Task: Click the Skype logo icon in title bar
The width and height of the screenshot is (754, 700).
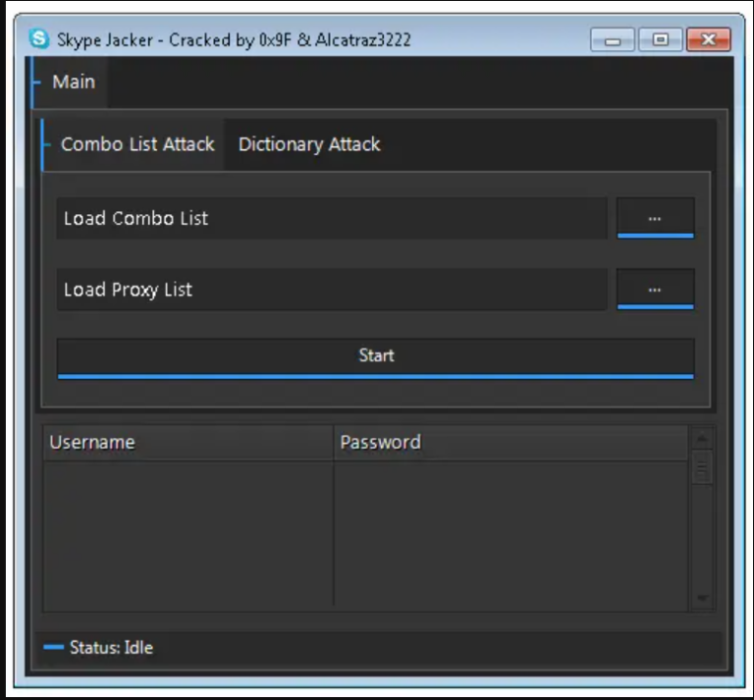Action: click(39, 39)
